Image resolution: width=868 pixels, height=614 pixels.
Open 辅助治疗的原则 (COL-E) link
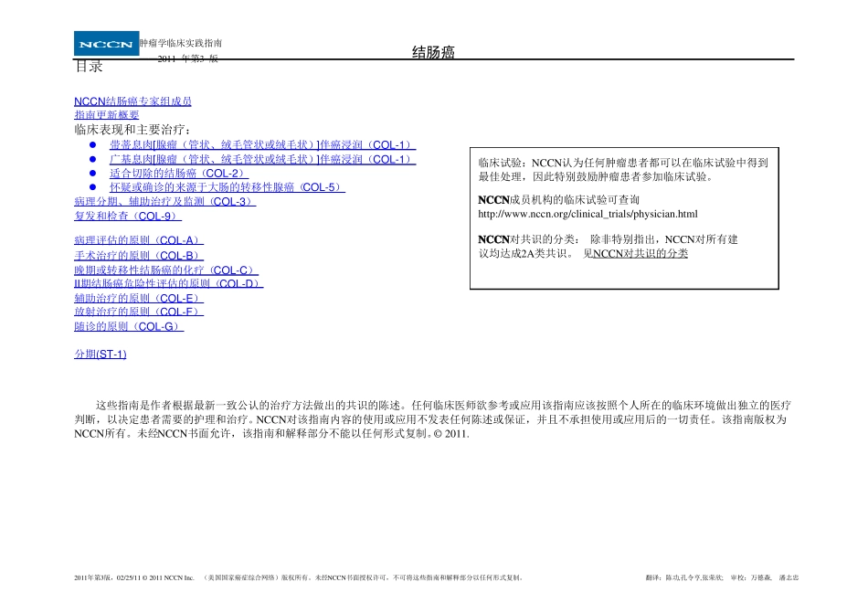coord(139,298)
